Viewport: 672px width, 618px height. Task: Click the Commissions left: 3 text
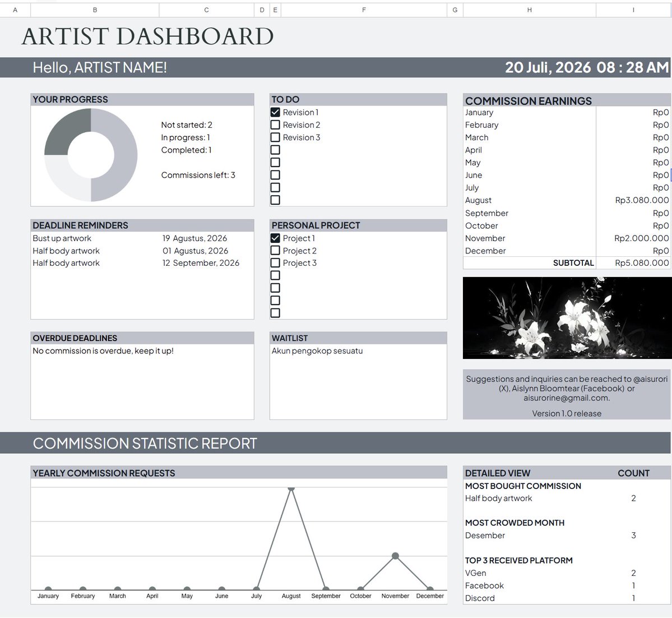(198, 175)
